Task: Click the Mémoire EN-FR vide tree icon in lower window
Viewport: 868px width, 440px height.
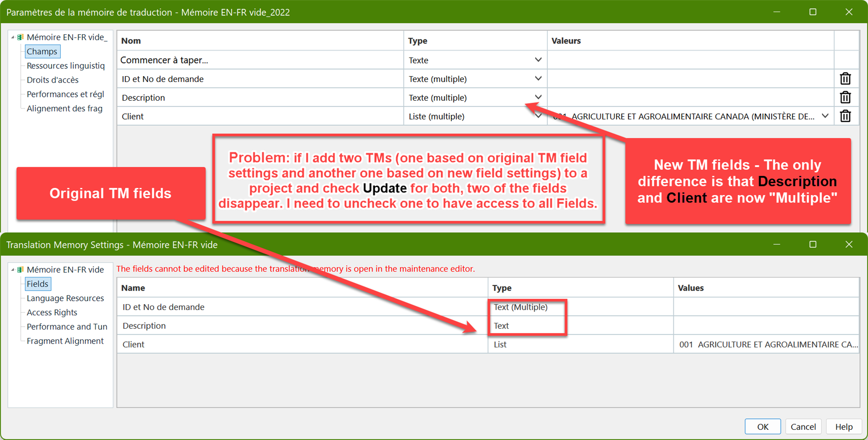Action: point(20,269)
